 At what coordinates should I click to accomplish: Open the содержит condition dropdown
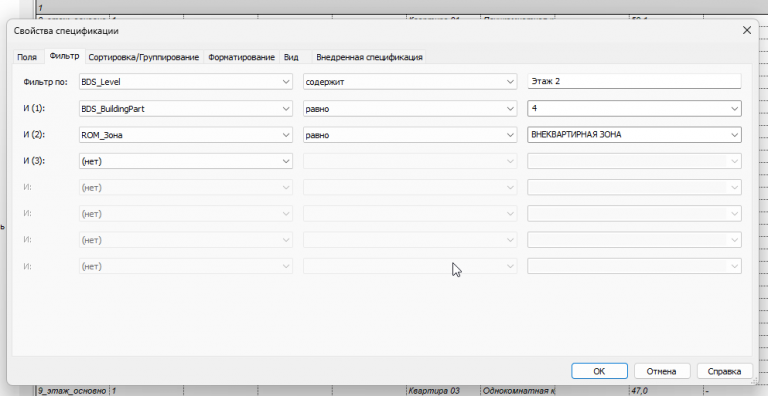click(x=409, y=82)
